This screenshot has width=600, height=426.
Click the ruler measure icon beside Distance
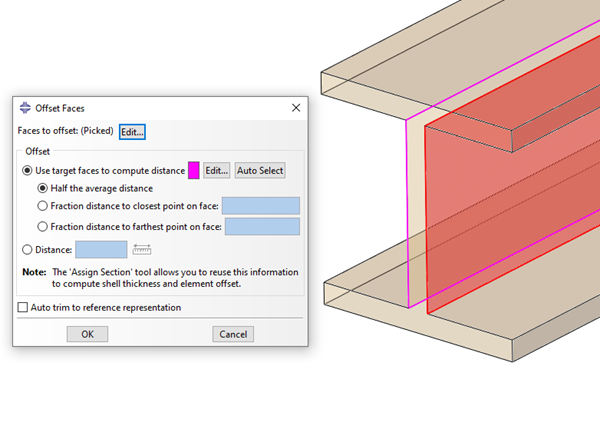tap(141, 249)
